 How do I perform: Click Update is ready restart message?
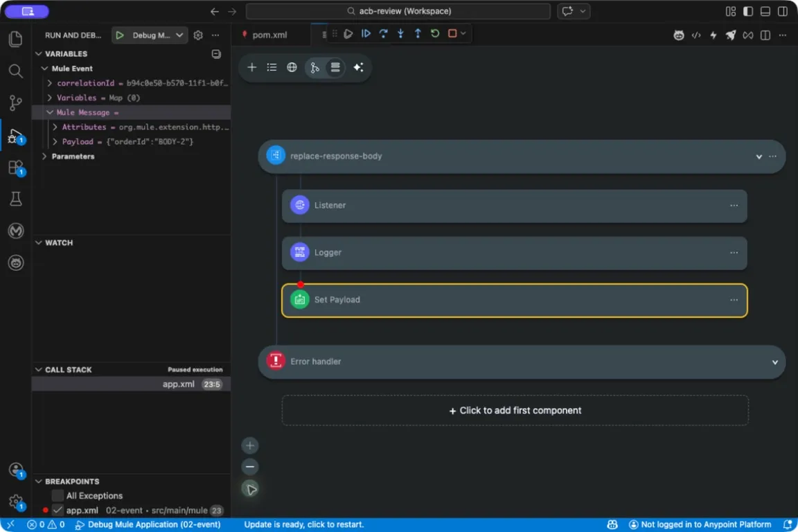pyautogui.click(x=304, y=524)
